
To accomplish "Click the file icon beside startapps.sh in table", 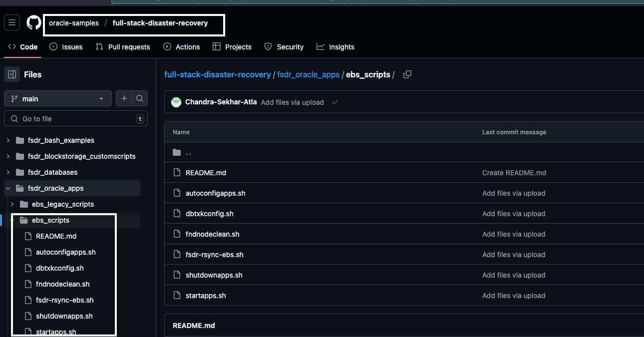I will tap(177, 296).
